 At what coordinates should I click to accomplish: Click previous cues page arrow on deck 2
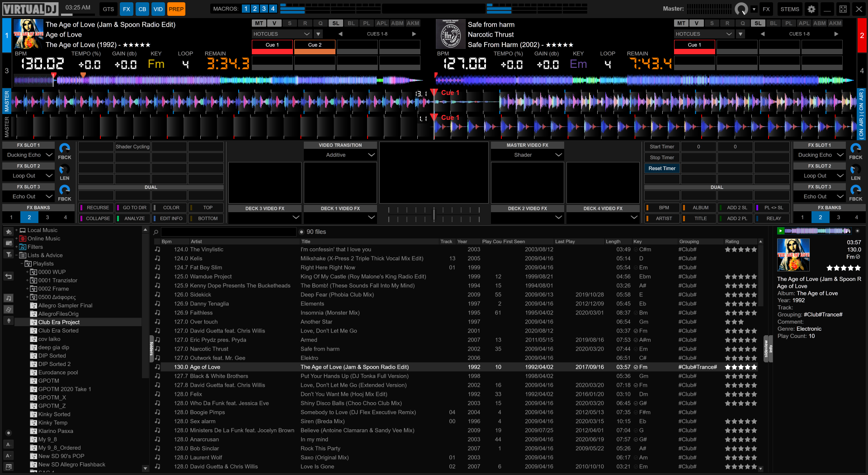point(763,34)
